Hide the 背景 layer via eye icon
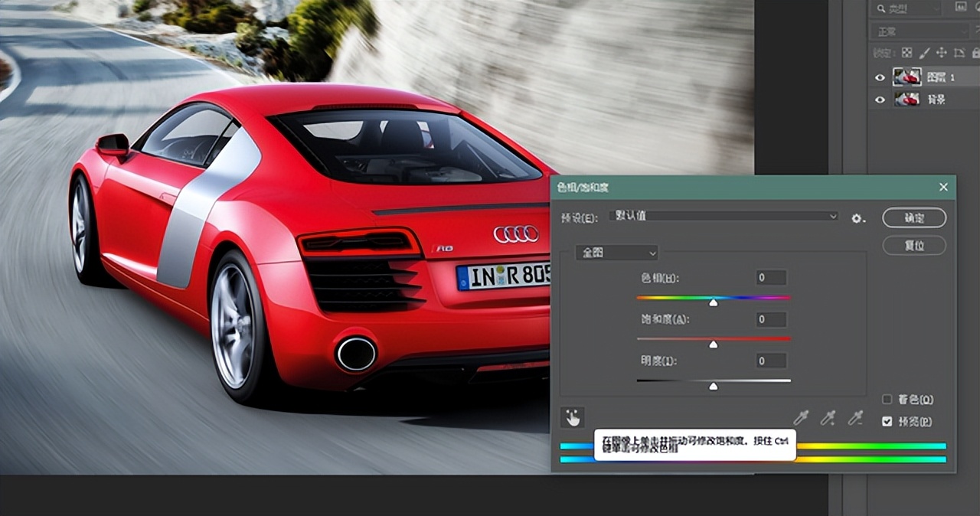 880,100
